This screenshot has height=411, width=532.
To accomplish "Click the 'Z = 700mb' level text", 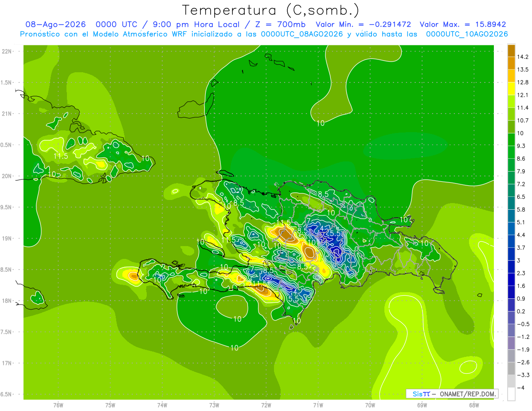I will pyautogui.click(x=279, y=24).
